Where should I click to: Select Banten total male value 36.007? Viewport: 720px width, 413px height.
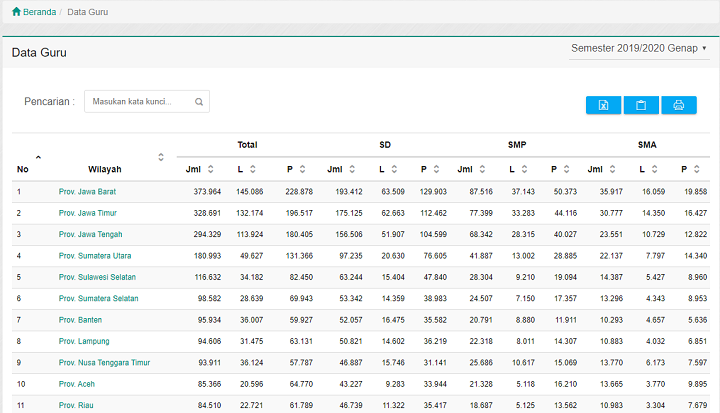pos(252,320)
